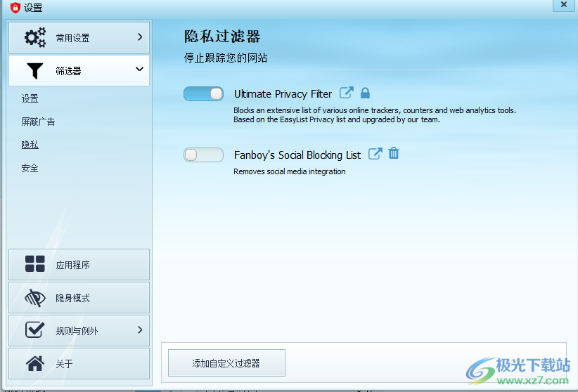Disable the Ultimate Privacy Filter toggle
The height and width of the screenshot is (392, 578).
point(203,93)
